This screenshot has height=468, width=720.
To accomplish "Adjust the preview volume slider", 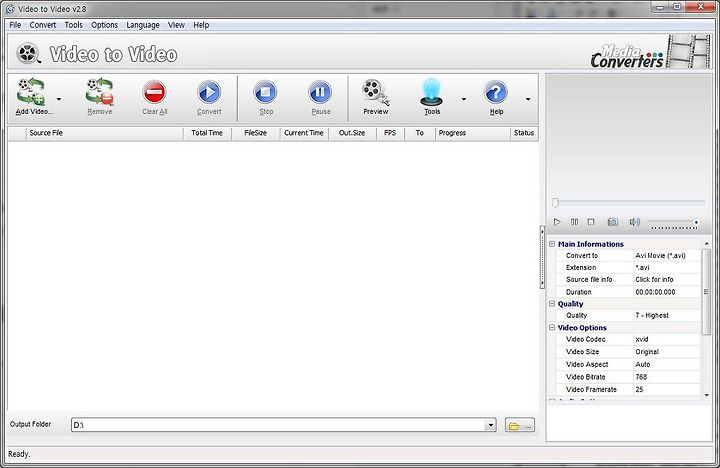I will pyautogui.click(x=674, y=223).
